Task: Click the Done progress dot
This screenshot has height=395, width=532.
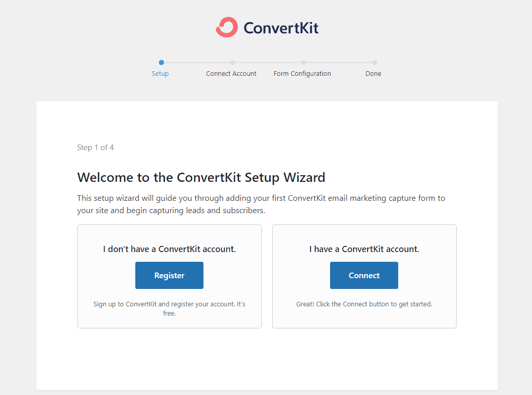Action: click(x=375, y=63)
